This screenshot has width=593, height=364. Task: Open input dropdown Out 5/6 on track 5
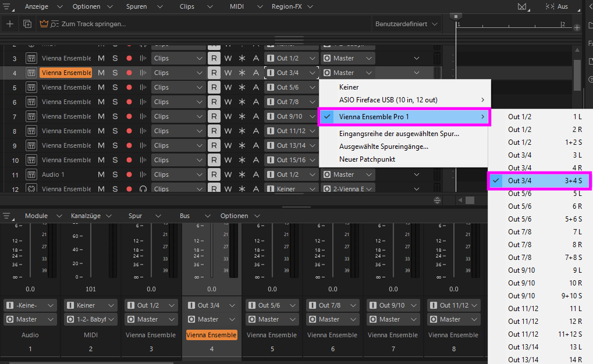pos(291,87)
